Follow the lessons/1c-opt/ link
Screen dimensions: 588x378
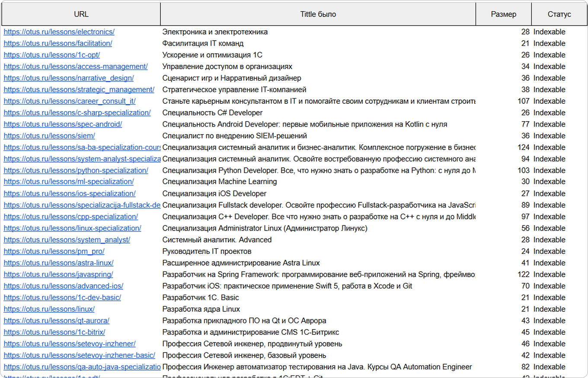coord(52,55)
